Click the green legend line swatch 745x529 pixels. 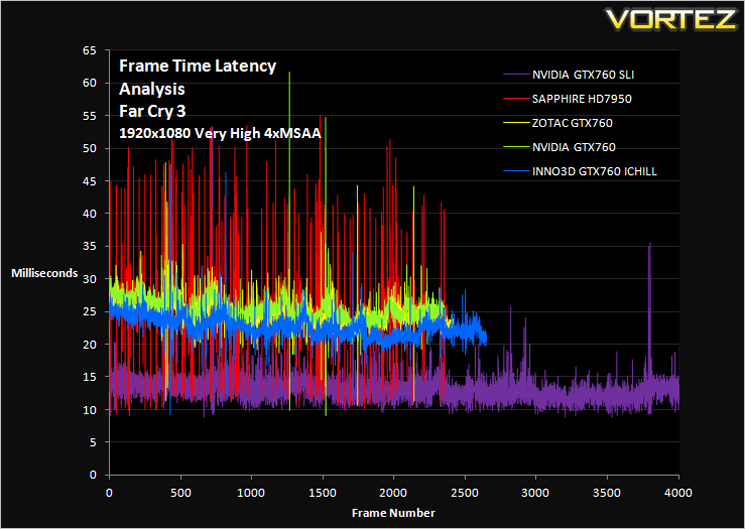pyautogui.click(x=516, y=147)
